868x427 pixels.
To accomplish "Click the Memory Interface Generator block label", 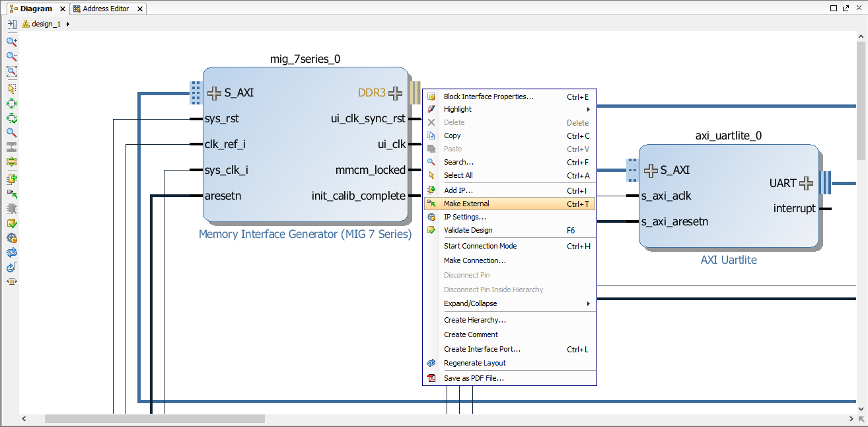I will tap(305, 234).
